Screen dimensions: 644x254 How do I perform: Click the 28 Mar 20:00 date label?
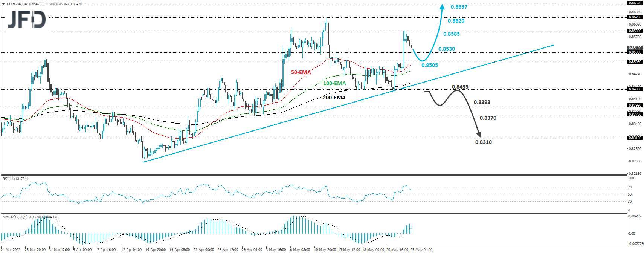click(35, 250)
